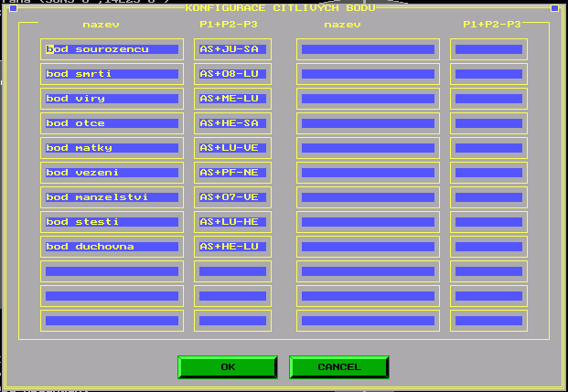Focus the AS+07-VE formula field
The image size is (568, 392).
click(232, 197)
